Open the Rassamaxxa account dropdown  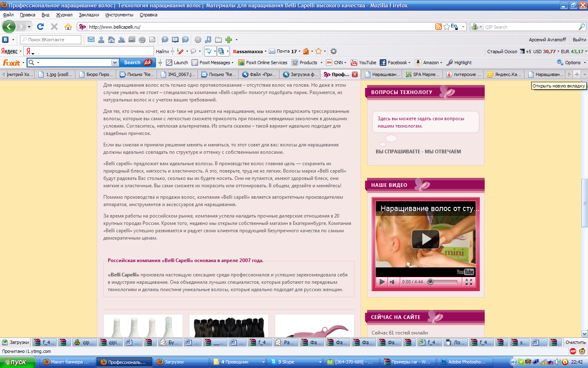point(265,52)
